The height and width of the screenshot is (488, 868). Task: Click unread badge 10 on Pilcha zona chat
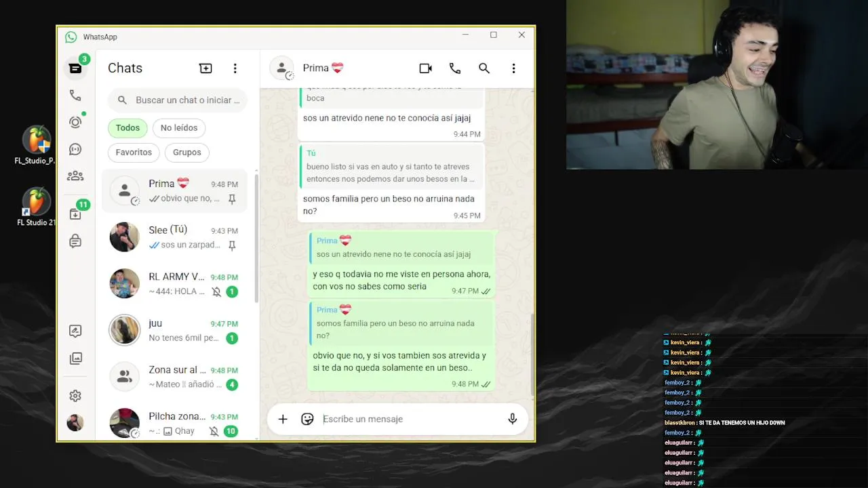[231, 431]
